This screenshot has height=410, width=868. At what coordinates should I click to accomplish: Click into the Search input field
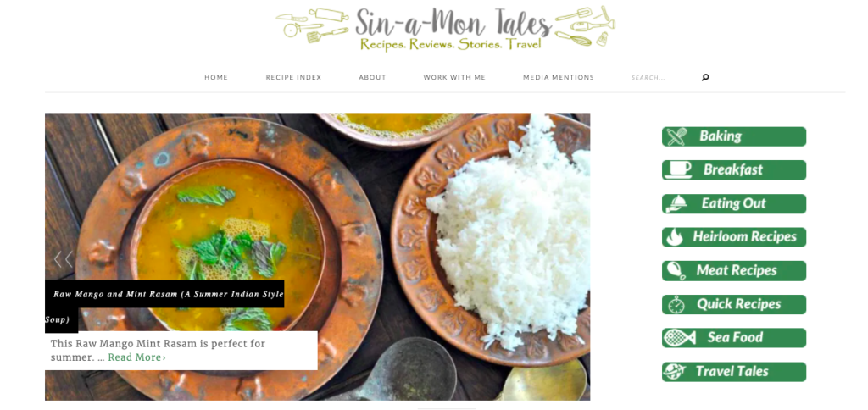(662, 77)
